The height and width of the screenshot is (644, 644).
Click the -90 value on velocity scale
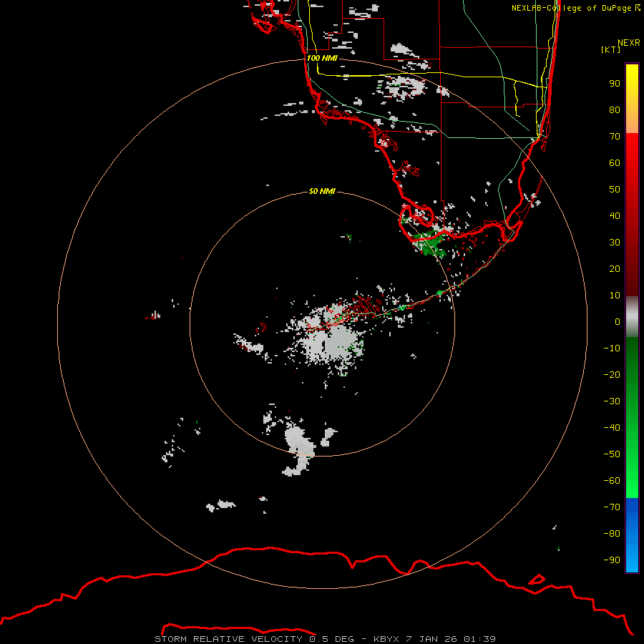[612, 560]
